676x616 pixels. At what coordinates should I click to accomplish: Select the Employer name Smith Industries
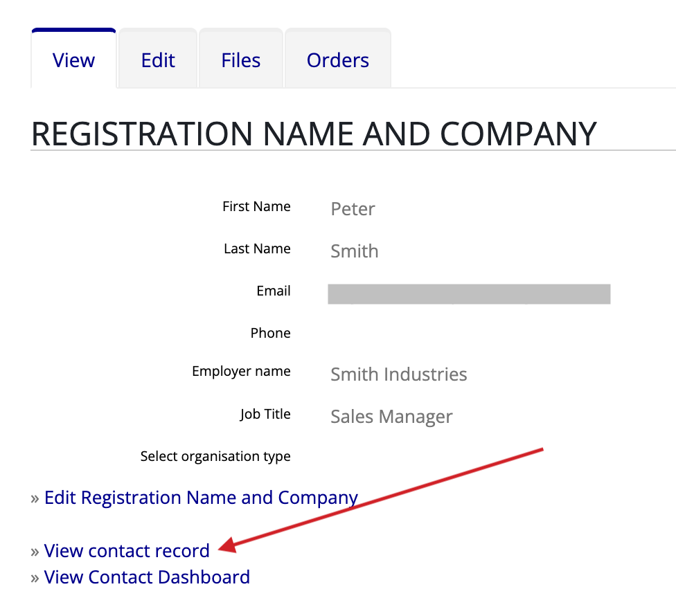(398, 374)
